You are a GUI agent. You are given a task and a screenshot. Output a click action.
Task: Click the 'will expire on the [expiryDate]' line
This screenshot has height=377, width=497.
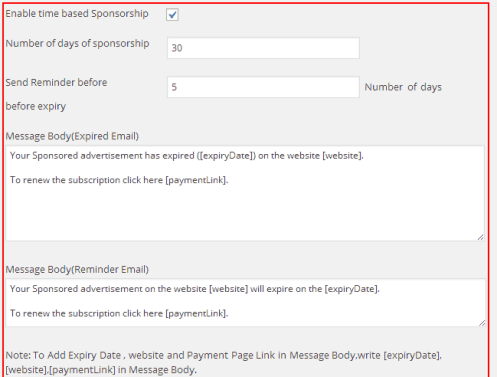pos(195,289)
